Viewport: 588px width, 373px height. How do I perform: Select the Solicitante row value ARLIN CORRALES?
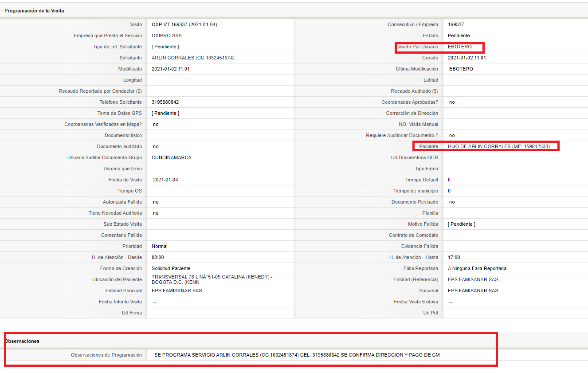click(193, 58)
